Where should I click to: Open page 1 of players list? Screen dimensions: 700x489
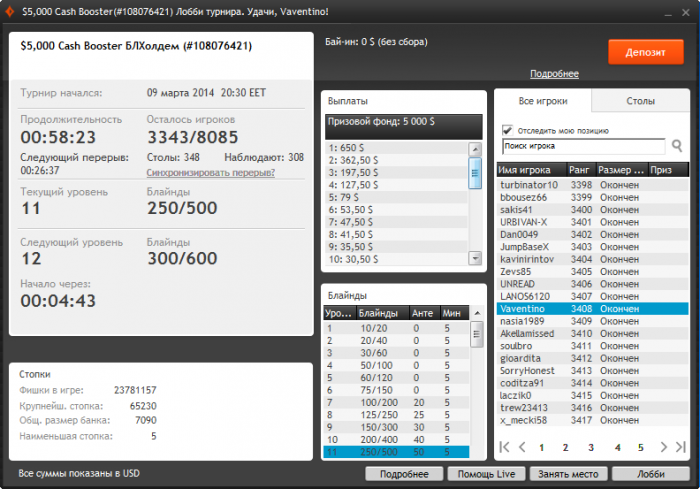542,447
